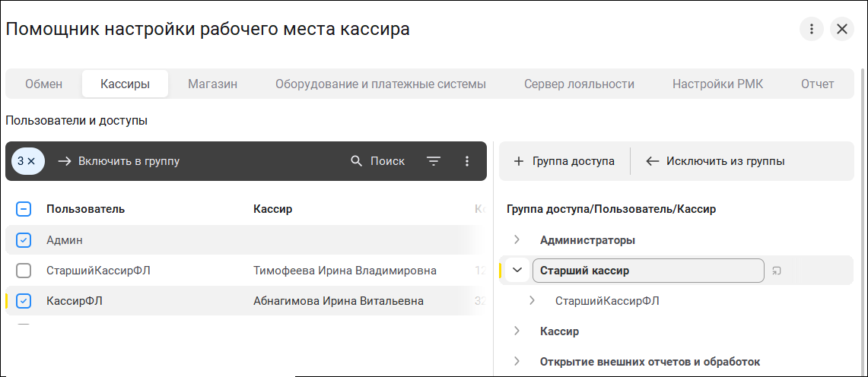
Task: Click the plus icon for Группа доступа
Action: click(x=519, y=161)
